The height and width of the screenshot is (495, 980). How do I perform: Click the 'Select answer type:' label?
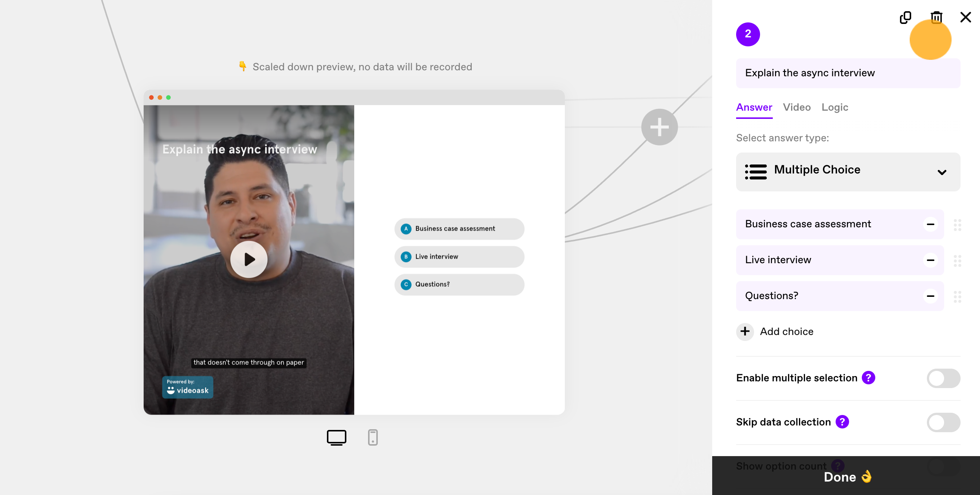pos(782,138)
